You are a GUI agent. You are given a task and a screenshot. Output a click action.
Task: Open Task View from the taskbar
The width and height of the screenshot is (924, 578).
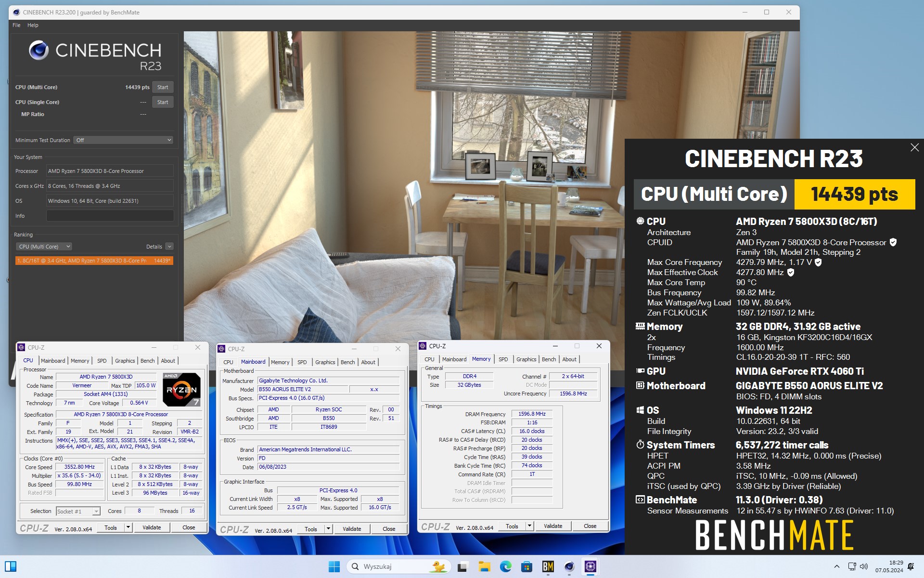pyautogui.click(x=462, y=566)
